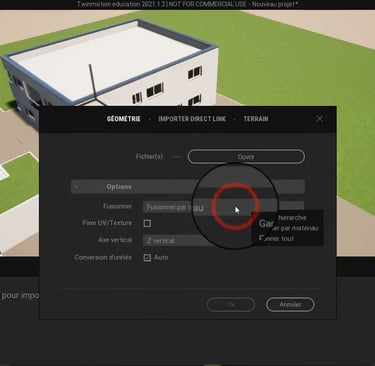Click the Ok button
This screenshot has width=375, height=366.
click(x=231, y=305)
